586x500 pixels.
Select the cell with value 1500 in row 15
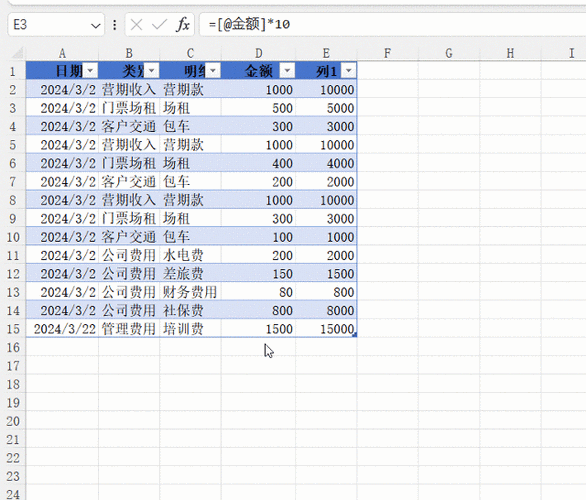258,329
